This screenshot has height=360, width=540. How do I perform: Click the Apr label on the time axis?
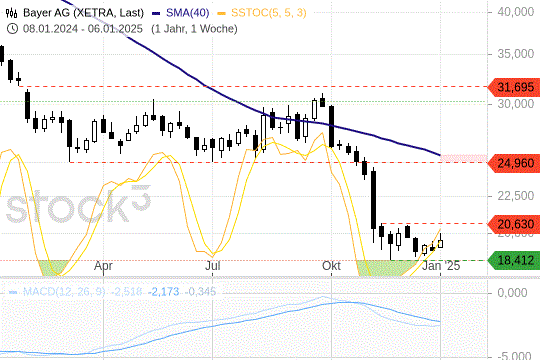(103, 266)
